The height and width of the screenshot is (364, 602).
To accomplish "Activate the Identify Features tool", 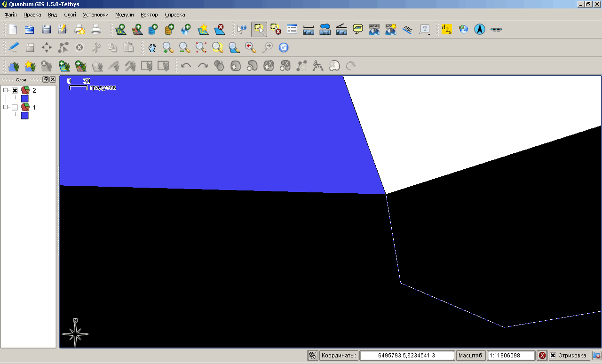I will click(x=242, y=29).
